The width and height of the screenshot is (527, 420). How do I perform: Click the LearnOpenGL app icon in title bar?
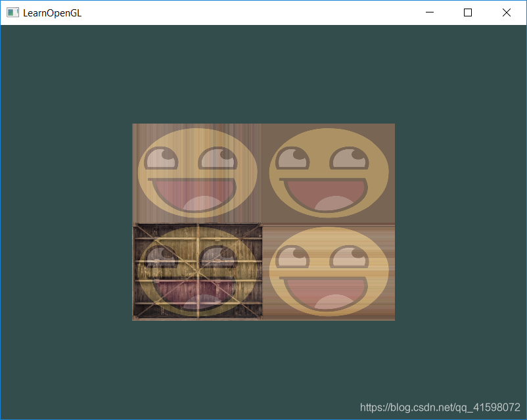point(12,12)
